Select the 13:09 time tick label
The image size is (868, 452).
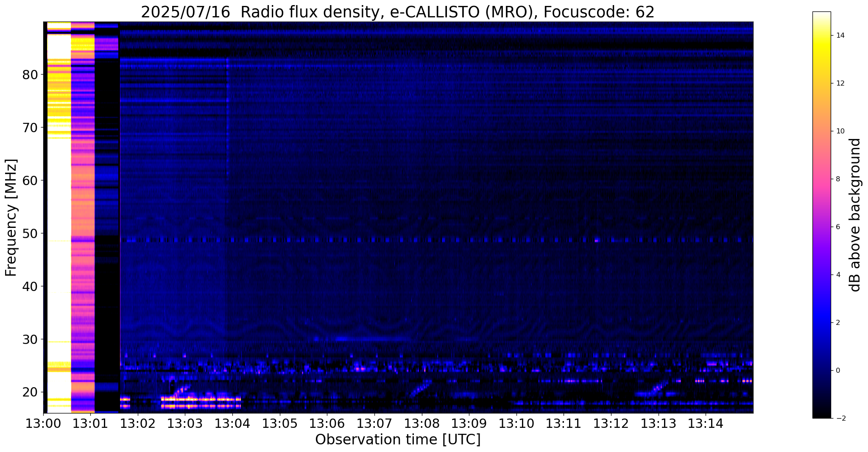[x=469, y=423]
